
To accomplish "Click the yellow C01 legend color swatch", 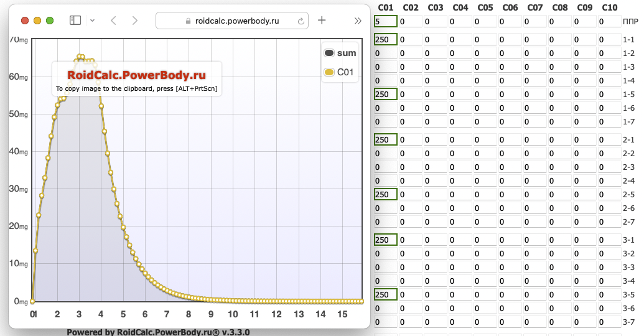I will [329, 72].
